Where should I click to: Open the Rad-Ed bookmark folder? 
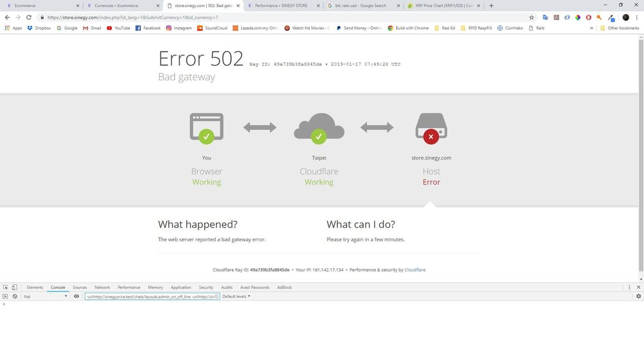(x=444, y=28)
